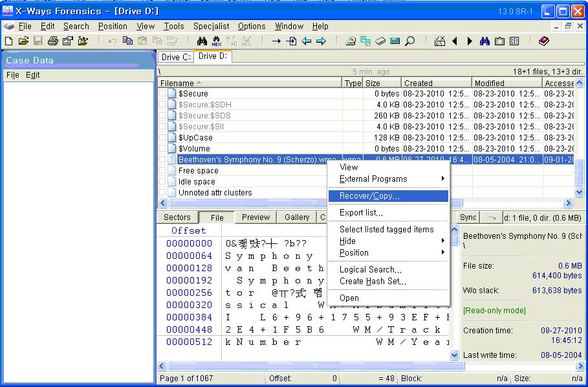588x387 pixels.
Task: Click the left black triangle toolbar icon
Action: pyautogui.click(x=455, y=41)
